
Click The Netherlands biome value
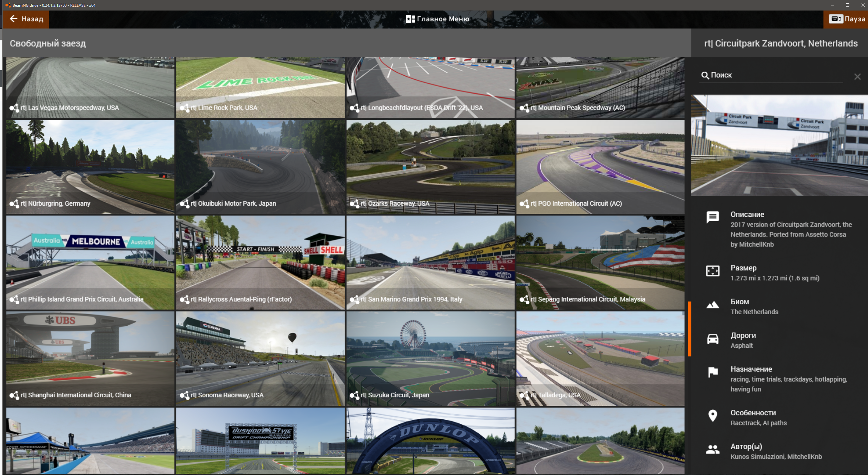point(754,312)
